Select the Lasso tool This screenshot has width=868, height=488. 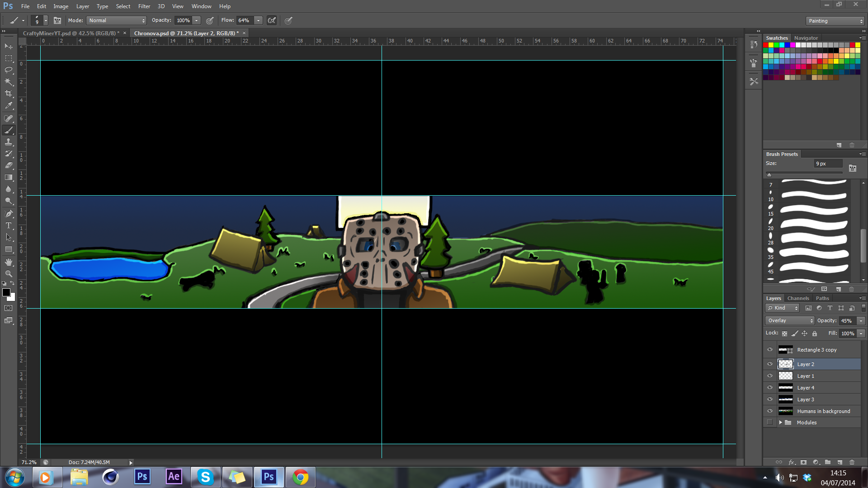click(9, 70)
